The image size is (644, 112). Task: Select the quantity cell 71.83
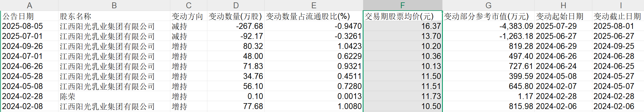[236, 66]
